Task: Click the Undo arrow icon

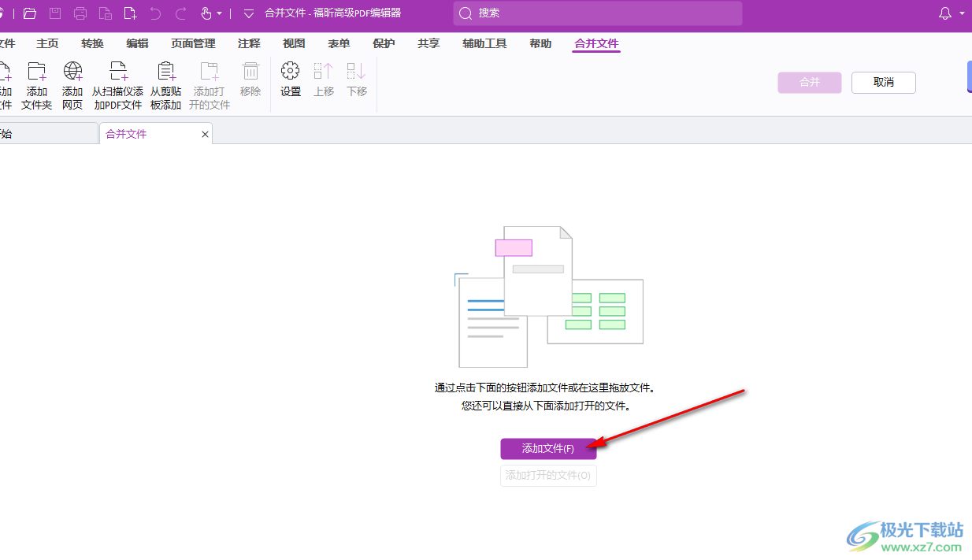Action: 156,13
